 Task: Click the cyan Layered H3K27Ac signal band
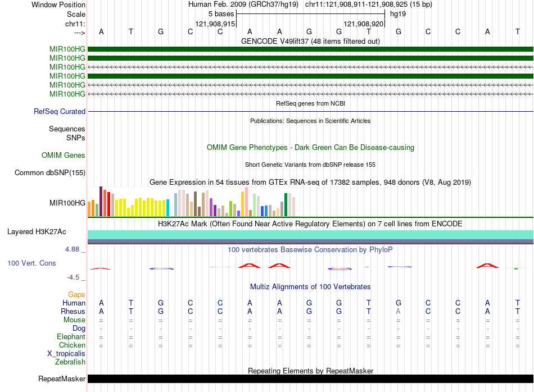pos(310,234)
